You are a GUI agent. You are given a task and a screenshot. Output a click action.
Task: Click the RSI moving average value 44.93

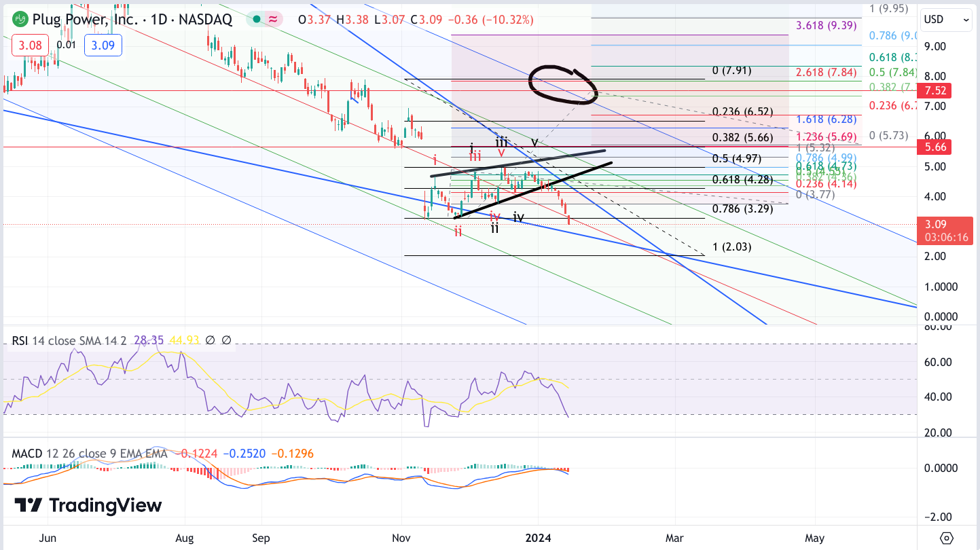click(x=184, y=340)
